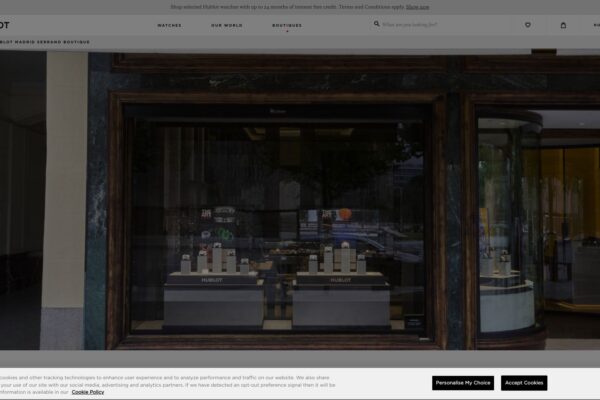Image resolution: width=600 pixels, height=400 pixels.
Task: Focus the 'What are you looking for?' search field
Action: (409, 24)
